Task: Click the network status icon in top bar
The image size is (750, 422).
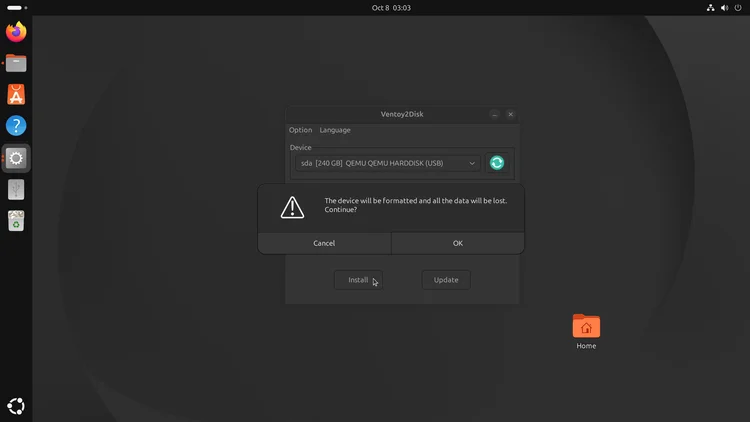Action: [x=711, y=8]
